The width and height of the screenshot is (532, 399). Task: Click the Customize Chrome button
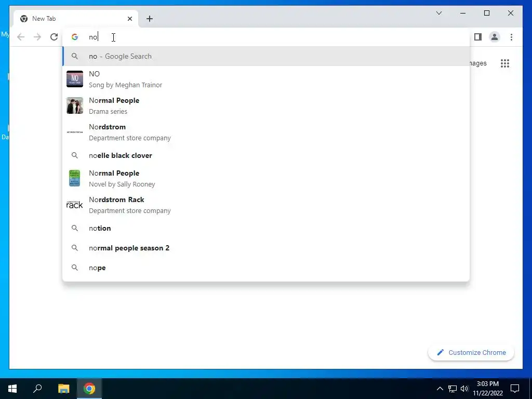click(x=471, y=353)
